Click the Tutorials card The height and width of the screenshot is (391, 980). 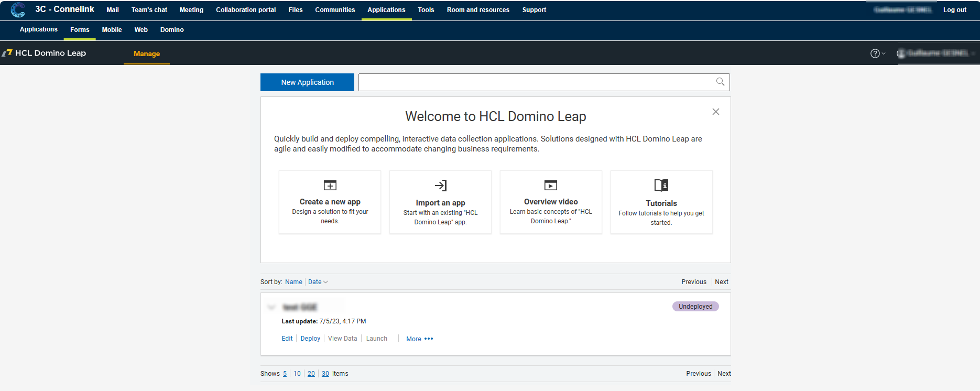pyautogui.click(x=661, y=202)
